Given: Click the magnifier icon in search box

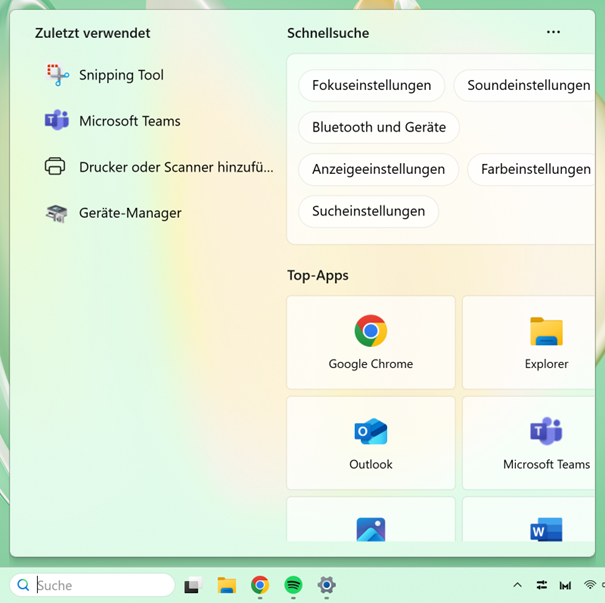Looking at the screenshot, I should click(23, 585).
